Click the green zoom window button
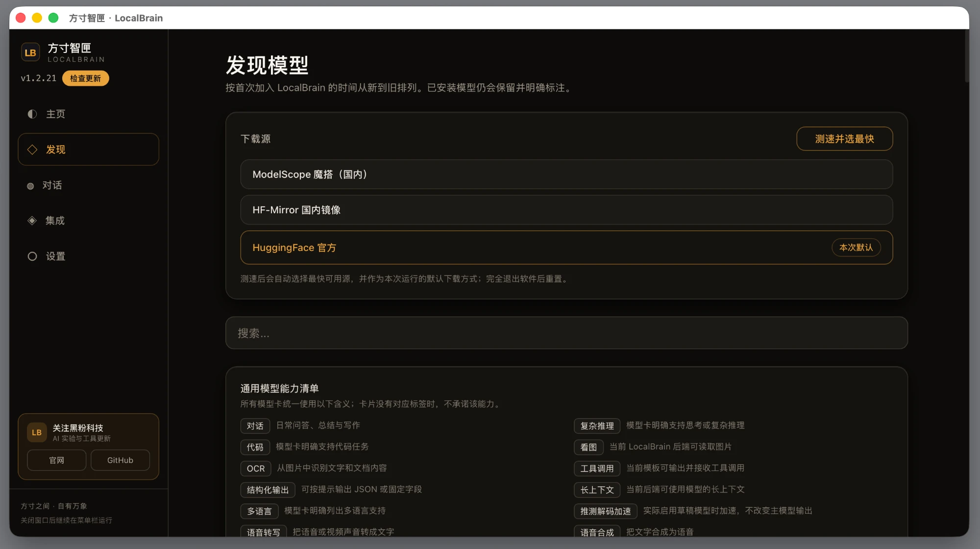 (x=53, y=18)
